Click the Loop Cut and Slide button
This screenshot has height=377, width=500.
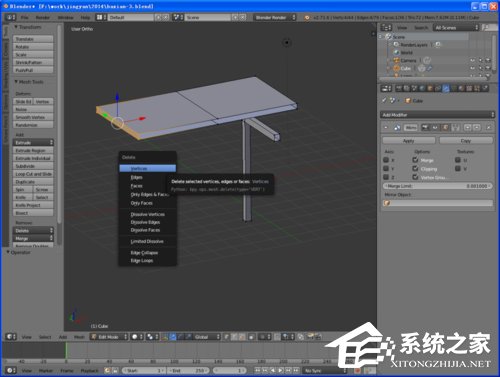click(33, 174)
